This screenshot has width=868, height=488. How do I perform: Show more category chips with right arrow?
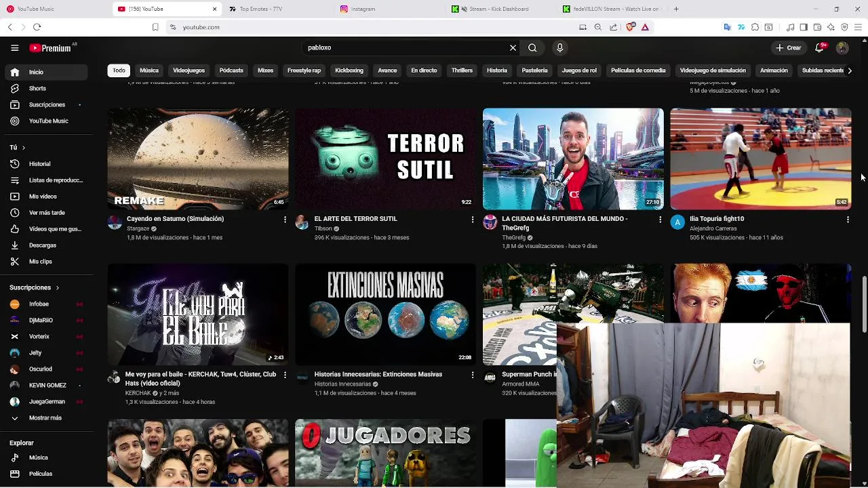849,70
